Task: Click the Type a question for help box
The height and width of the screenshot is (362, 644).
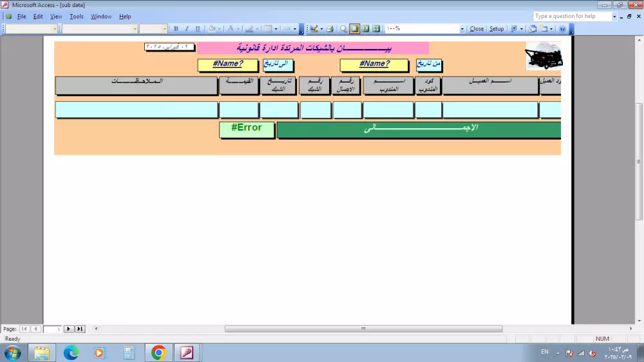Action: [x=573, y=16]
